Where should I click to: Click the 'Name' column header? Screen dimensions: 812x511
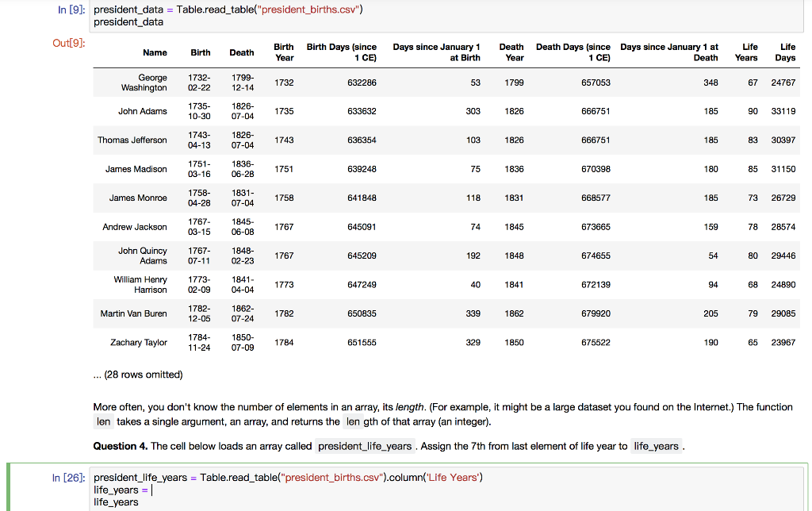(x=155, y=52)
